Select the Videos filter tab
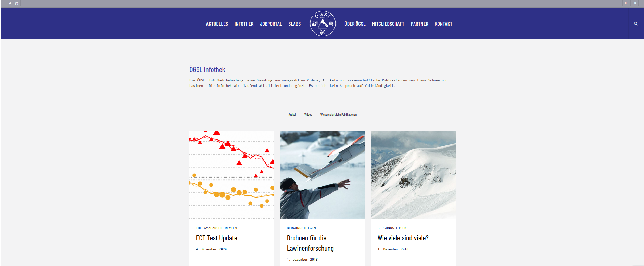 coord(308,115)
